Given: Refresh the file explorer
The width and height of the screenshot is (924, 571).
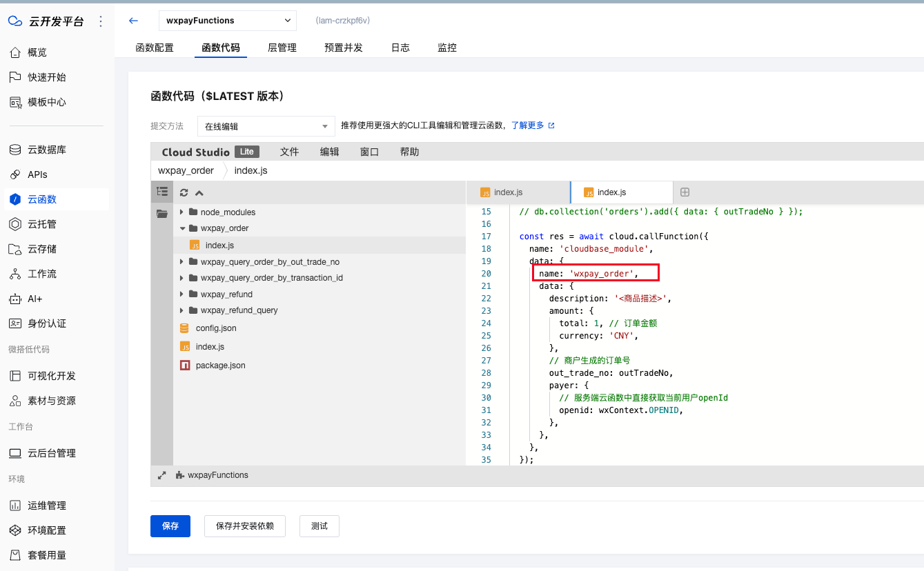Looking at the screenshot, I should 184,193.
